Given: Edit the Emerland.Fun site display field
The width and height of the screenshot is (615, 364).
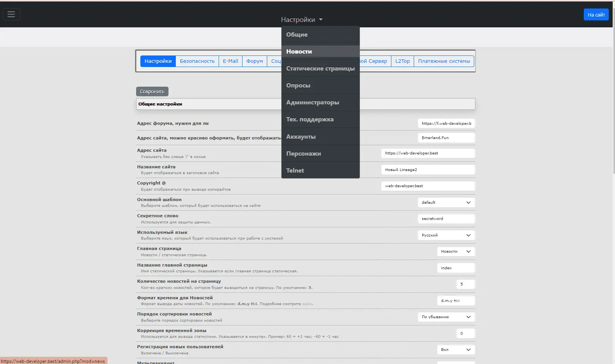Looking at the screenshot, I should point(446,138).
